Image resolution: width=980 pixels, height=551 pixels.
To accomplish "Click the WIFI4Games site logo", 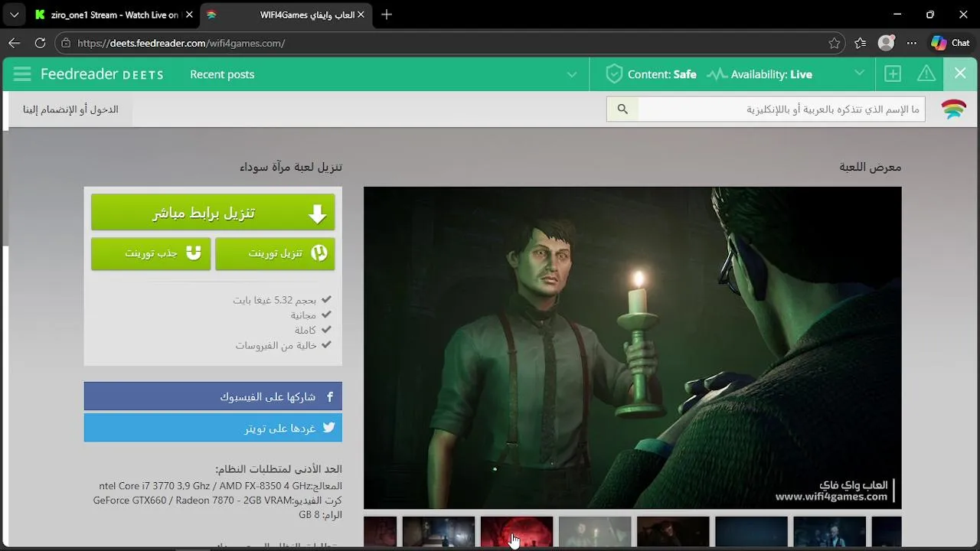I will click(953, 109).
